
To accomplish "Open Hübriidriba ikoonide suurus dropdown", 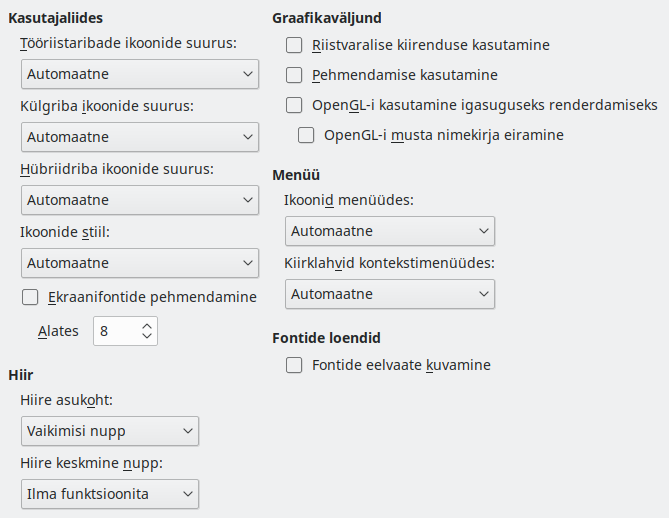I will pos(139,200).
